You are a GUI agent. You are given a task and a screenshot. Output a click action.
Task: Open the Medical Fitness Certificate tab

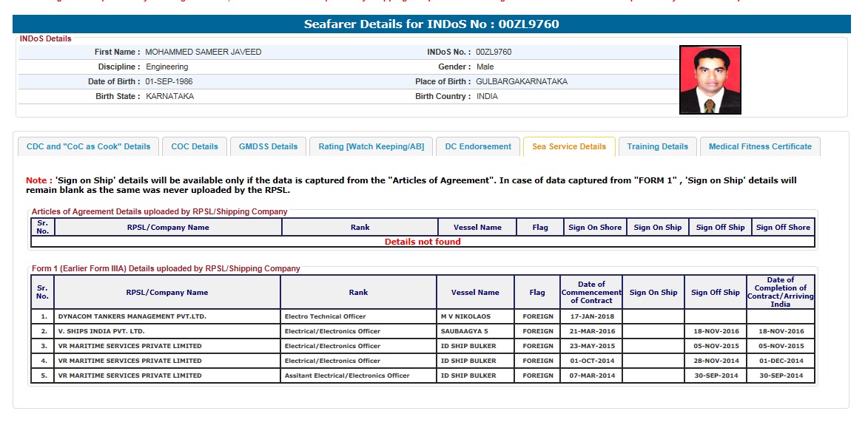760,146
